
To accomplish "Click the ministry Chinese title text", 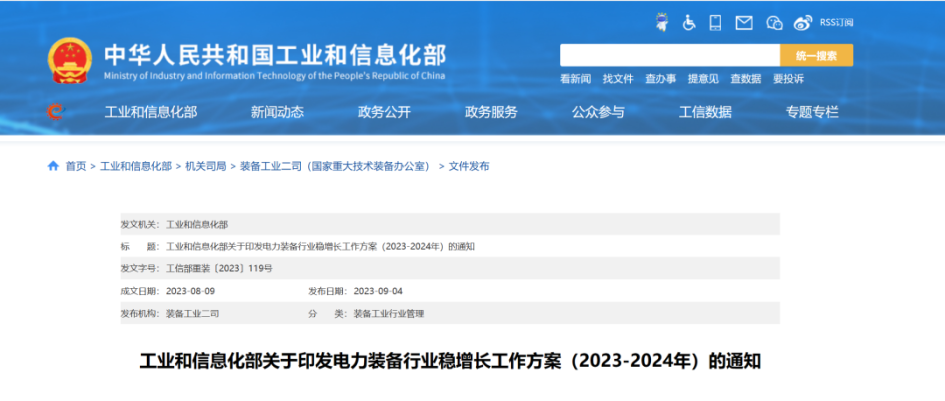I will 275,55.
